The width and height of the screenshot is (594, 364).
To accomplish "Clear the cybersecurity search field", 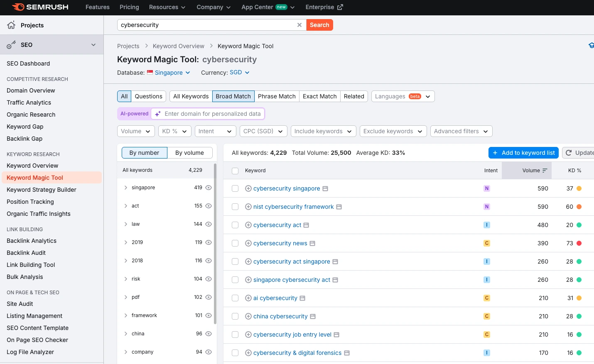I will coord(299,25).
